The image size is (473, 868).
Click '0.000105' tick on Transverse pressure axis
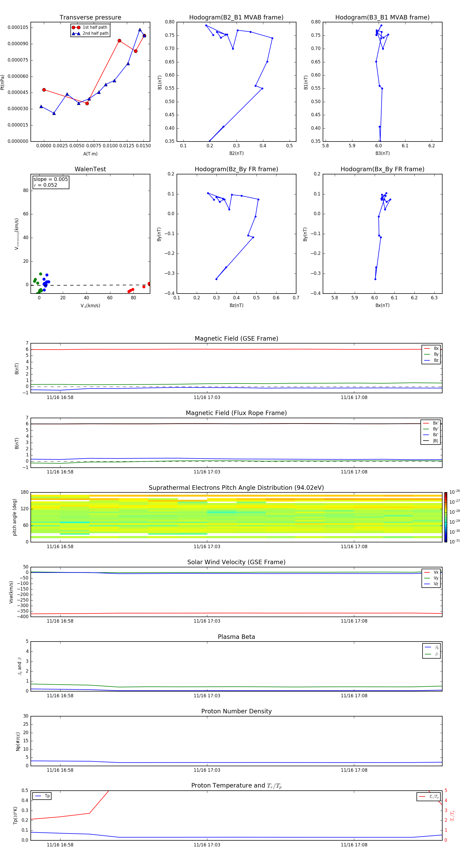[18, 27]
